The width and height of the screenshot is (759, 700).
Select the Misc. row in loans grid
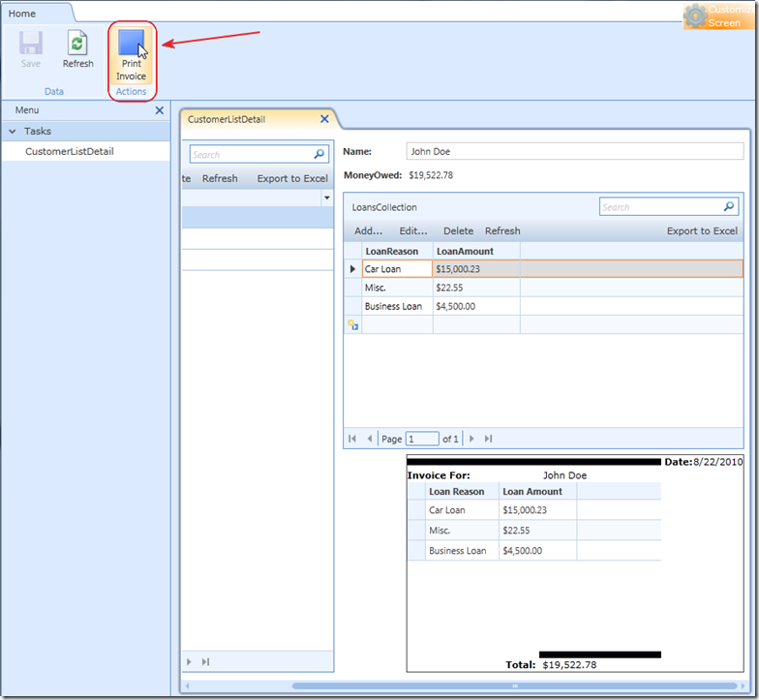(x=543, y=288)
